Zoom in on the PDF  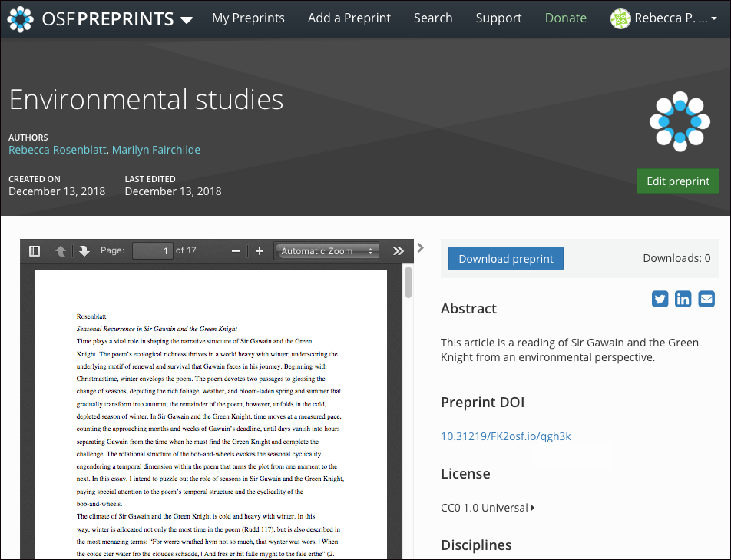point(259,250)
